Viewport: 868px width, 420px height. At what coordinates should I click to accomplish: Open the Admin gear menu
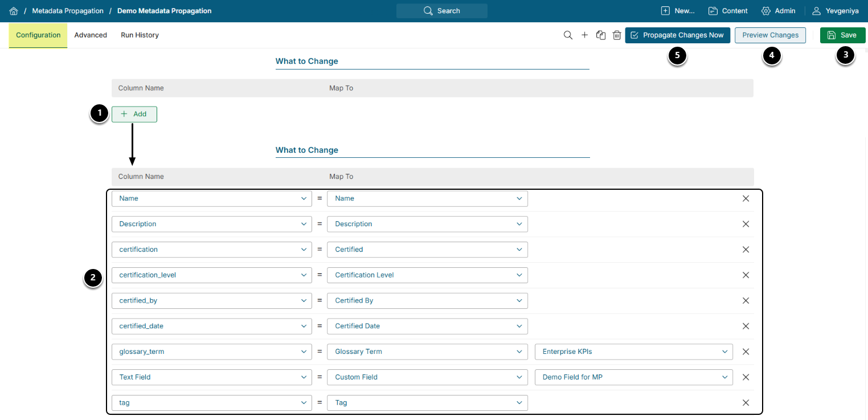778,11
